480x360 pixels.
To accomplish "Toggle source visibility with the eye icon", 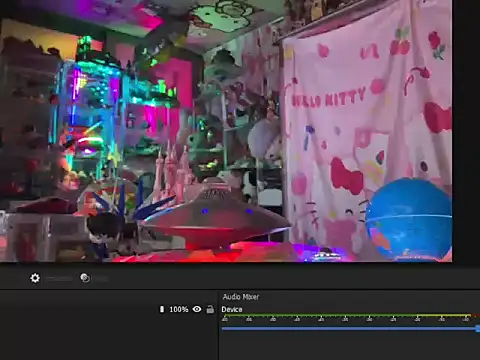I will tap(197, 309).
